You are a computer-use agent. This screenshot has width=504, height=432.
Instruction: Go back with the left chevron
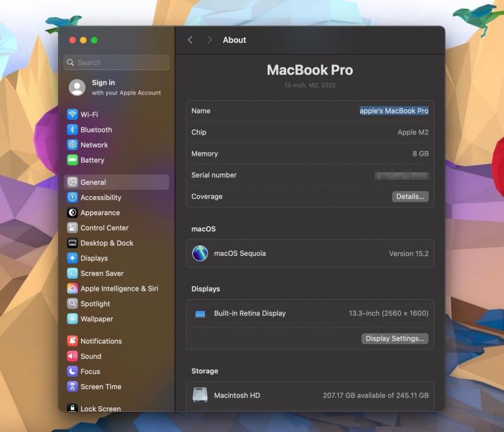(x=190, y=40)
